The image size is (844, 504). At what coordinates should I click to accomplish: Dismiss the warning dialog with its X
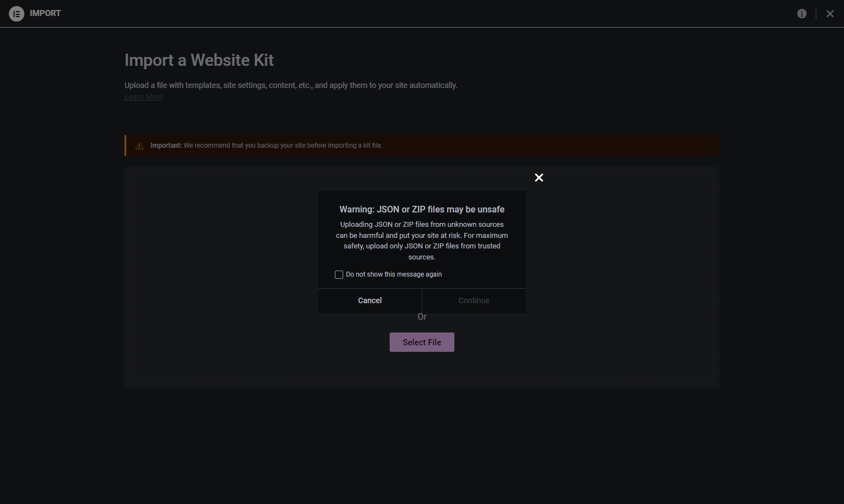539,178
